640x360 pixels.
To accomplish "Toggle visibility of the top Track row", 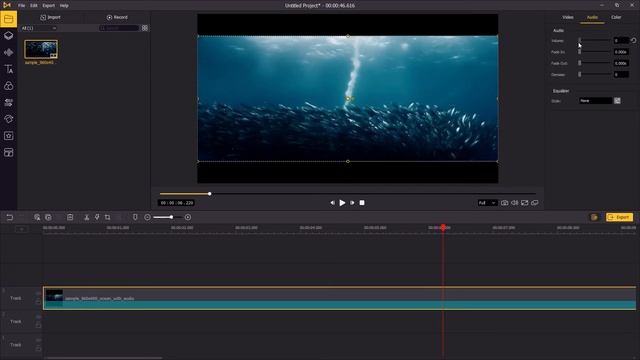I will (38, 293).
